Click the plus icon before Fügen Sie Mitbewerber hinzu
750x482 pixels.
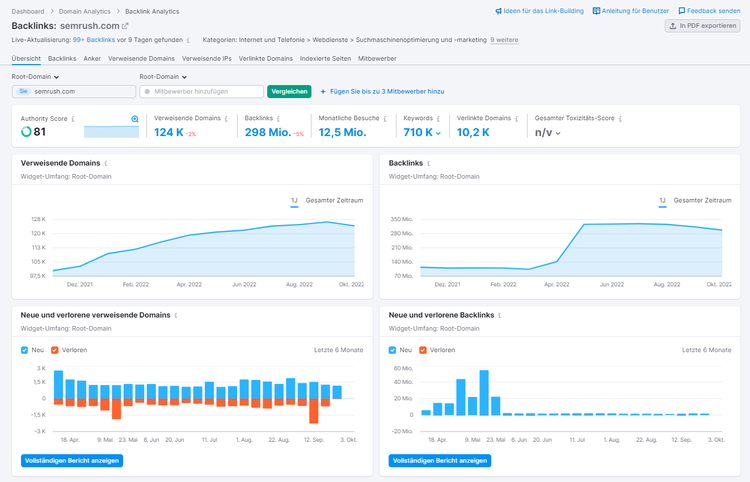(323, 91)
